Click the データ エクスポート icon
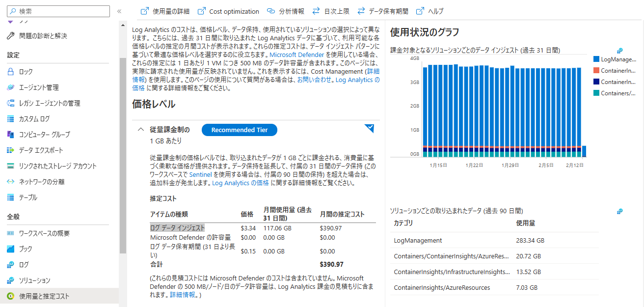The image size is (644, 307). pyautogui.click(x=11, y=150)
